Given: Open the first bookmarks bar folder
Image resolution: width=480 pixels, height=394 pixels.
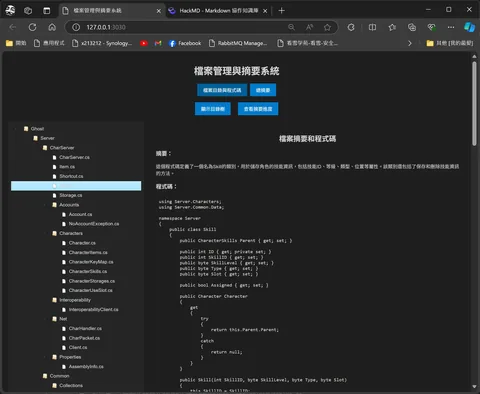Looking at the screenshot, I should click(16, 43).
